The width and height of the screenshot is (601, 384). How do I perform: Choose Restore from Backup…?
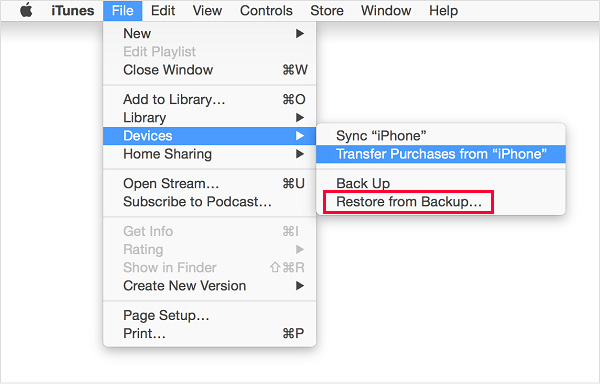tap(409, 202)
